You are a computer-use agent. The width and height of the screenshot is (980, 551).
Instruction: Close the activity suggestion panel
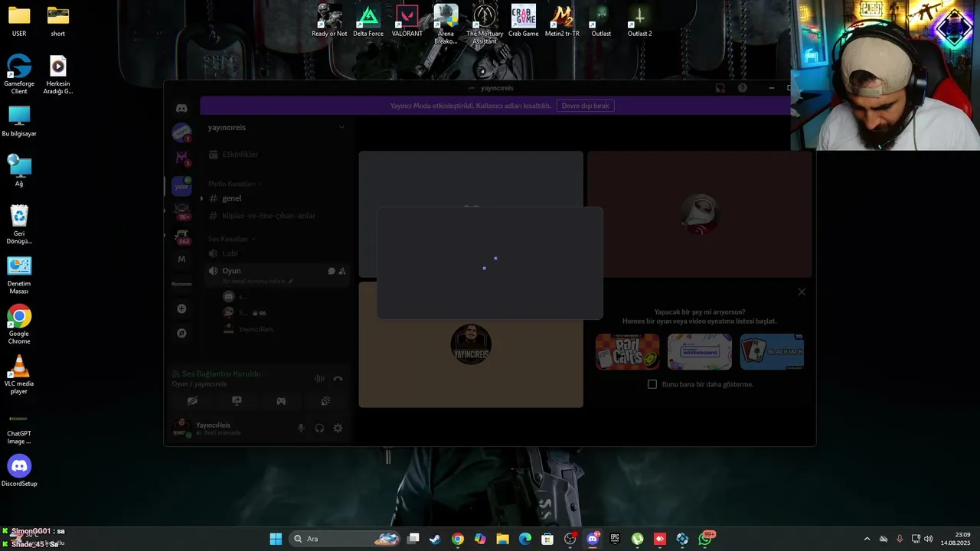point(802,292)
